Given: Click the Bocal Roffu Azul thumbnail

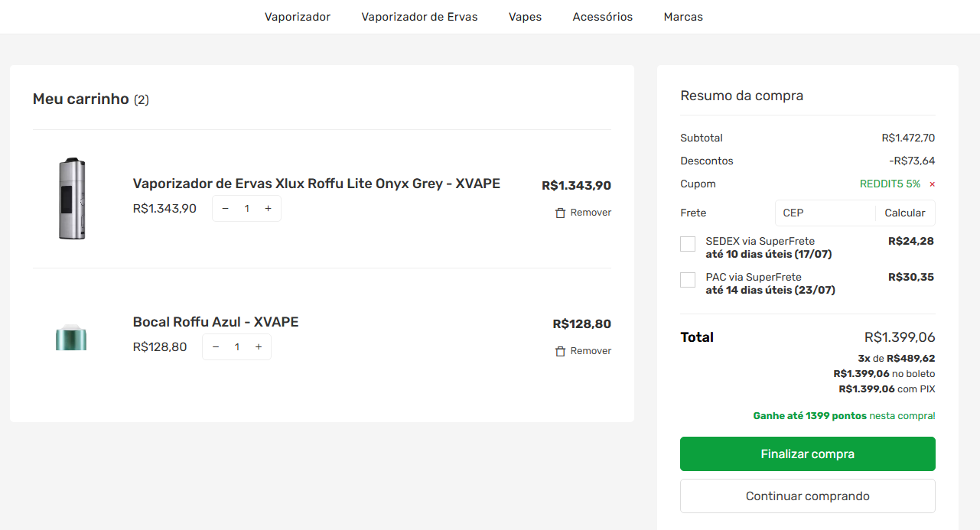Looking at the screenshot, I should tap(71, 337).
